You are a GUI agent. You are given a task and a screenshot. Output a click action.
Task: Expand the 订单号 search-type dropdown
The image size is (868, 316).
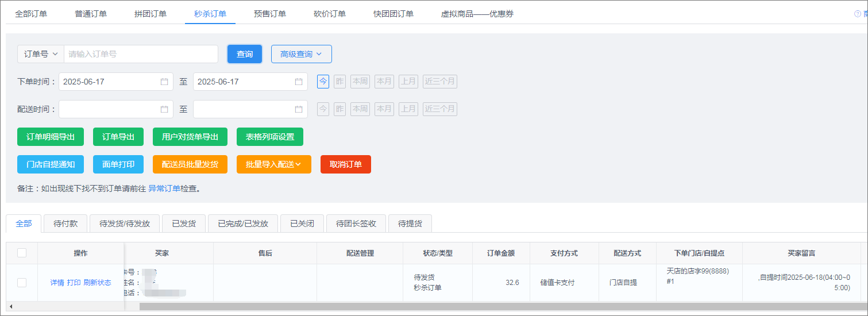[x=41, y=54]
